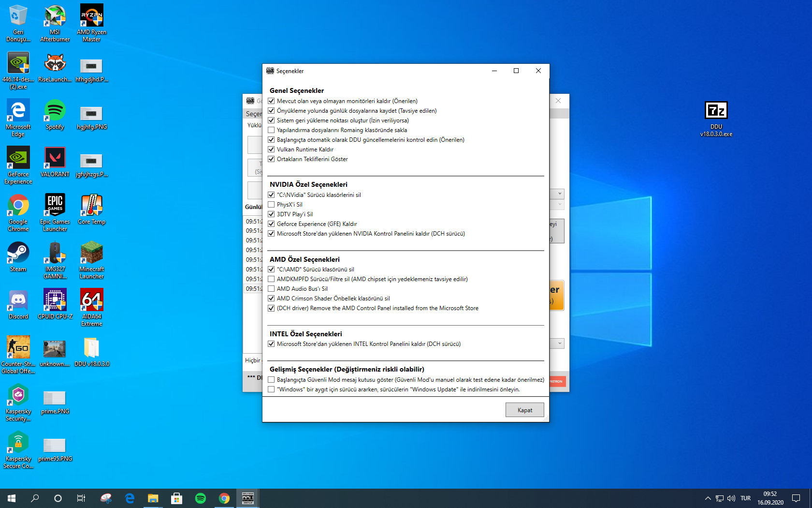Show hidden system tray icons

(708, 498)
